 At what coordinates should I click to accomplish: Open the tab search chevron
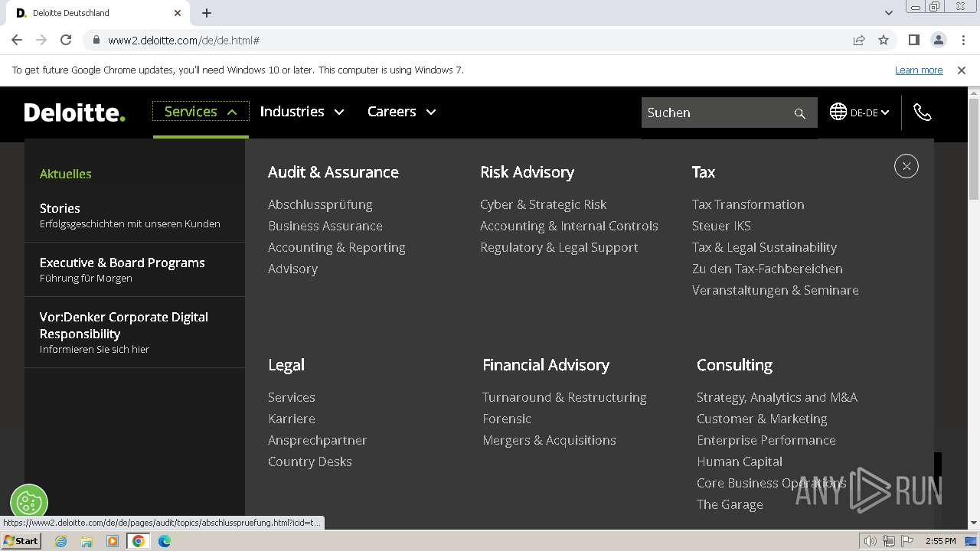click(x=888, y=13)
